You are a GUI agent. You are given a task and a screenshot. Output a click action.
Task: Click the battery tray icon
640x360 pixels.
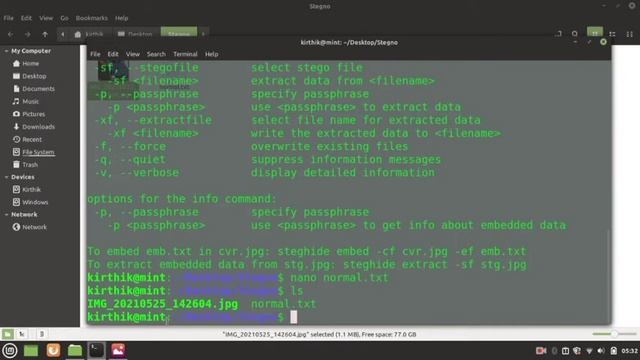pyautogui.click(x=613, y=351)
